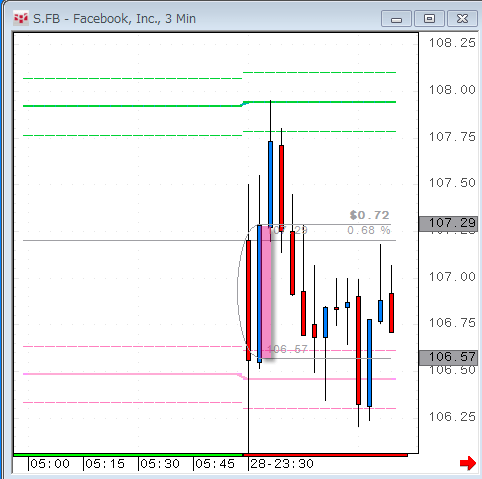Viewport: 482px width, 479px height.
Task: Close the S.FB chart window
Action: pyautogui.click(x=462, y=19)
